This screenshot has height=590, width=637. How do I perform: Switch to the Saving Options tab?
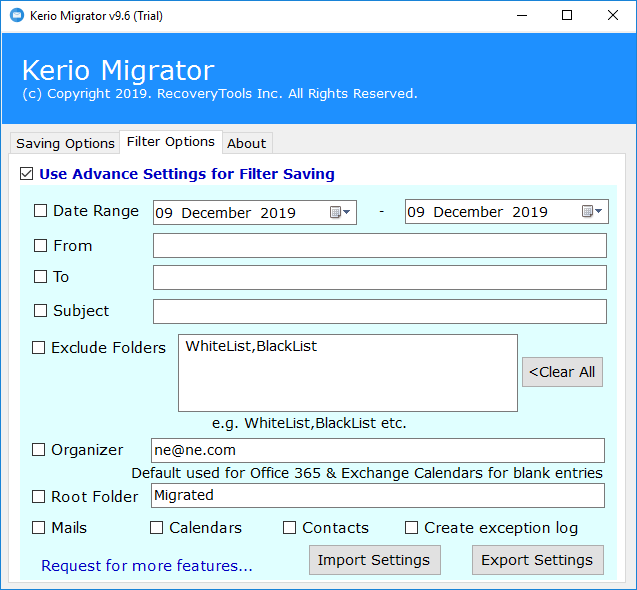tap(65, 143)
